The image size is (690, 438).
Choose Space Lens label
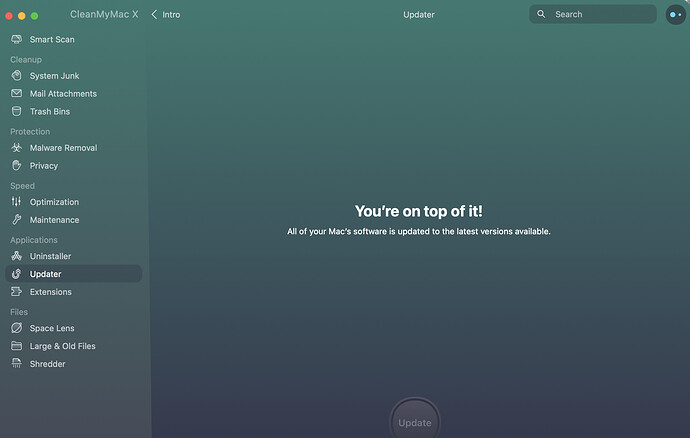(x=52, y=328)
